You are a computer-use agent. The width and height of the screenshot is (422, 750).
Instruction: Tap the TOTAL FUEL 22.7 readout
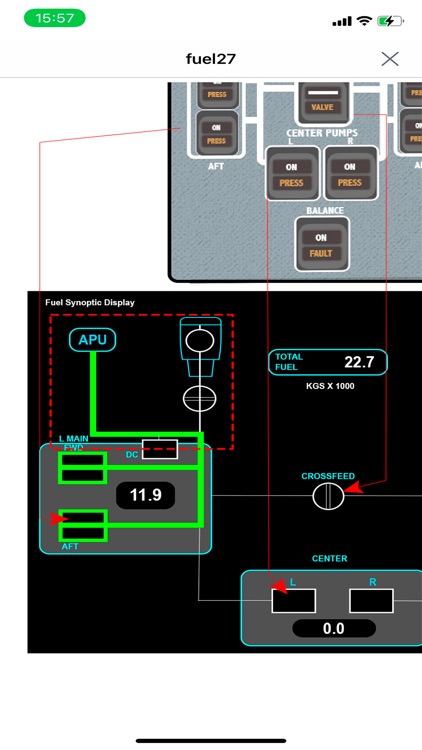coord(328,362)
